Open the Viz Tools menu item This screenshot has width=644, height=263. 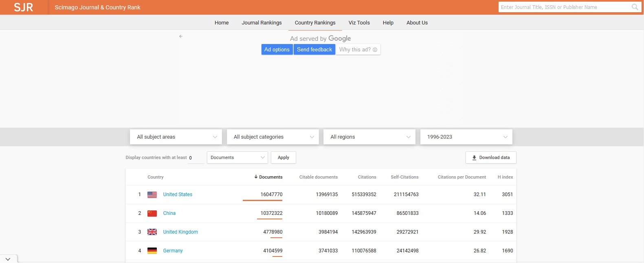click(359, 23)
